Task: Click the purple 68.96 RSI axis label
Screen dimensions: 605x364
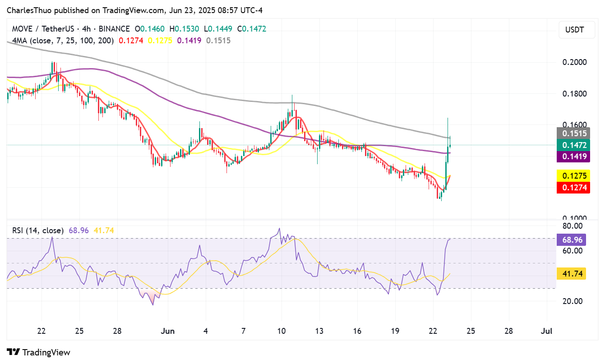Action: click(x=571, y=240)
